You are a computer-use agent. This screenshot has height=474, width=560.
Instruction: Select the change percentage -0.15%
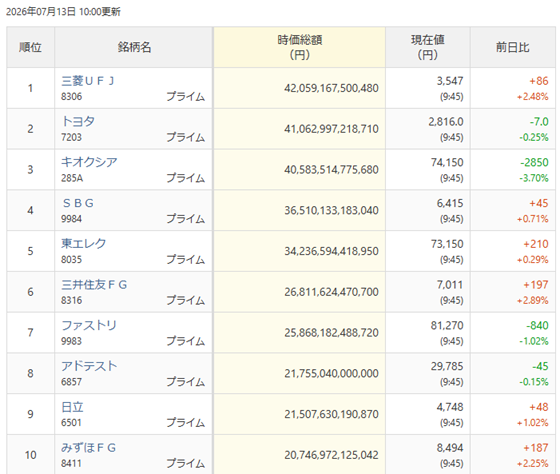[534, 382]
